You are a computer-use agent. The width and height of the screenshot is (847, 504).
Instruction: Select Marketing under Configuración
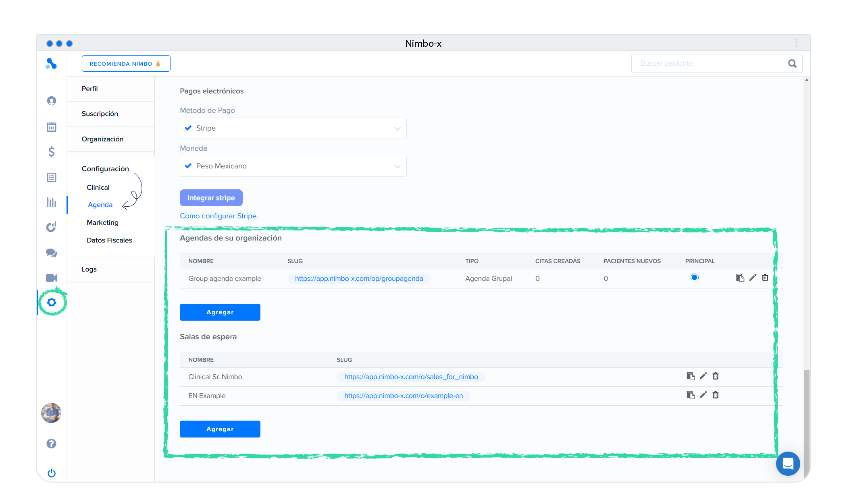point(102,222)
